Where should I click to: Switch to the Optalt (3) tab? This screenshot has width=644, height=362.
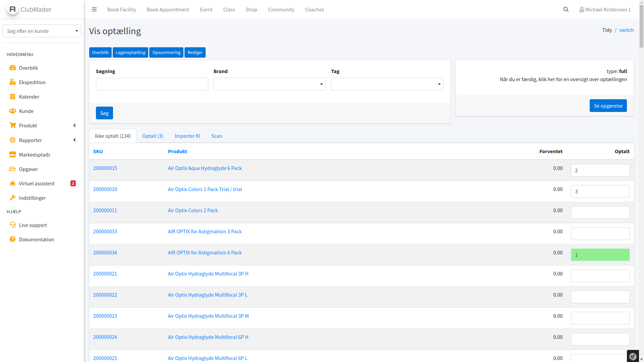pos(153,136)
